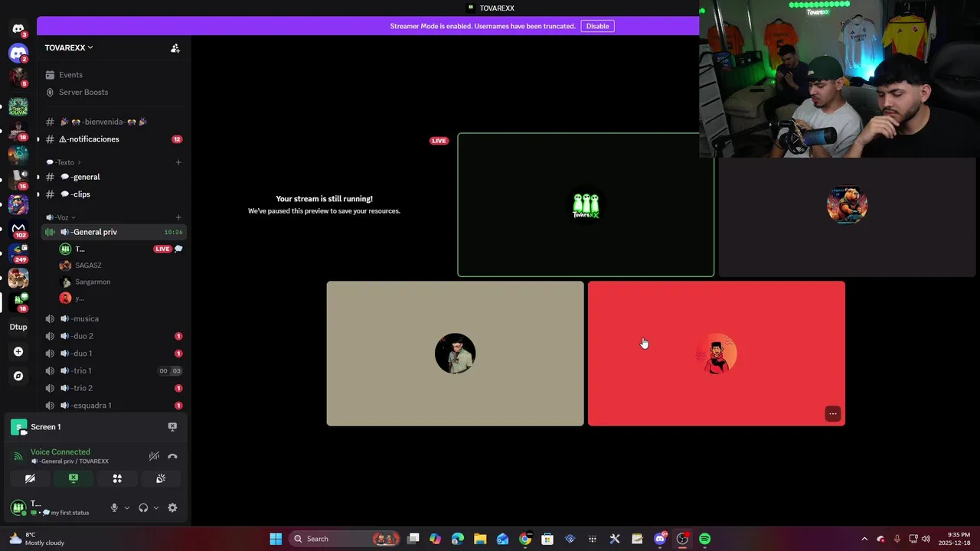Stop streaming via Screen 1 panel icon
Image resolution: width=980 pixels, height=551 pixels.
(172, 427)
